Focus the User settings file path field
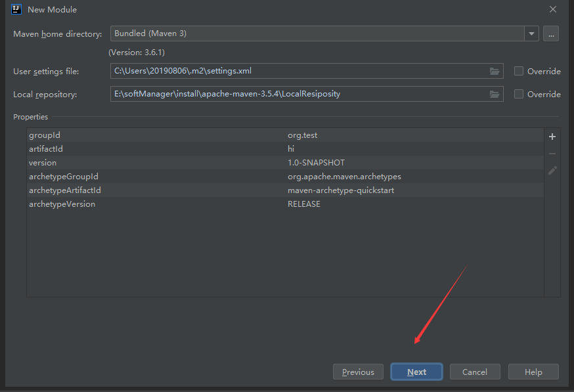The height and width of the screenshot is (392, 574). tap(307, 71)
